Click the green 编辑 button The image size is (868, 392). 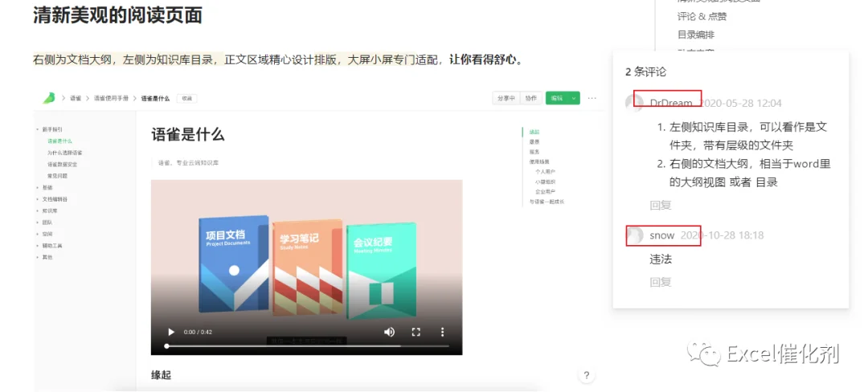556,98
